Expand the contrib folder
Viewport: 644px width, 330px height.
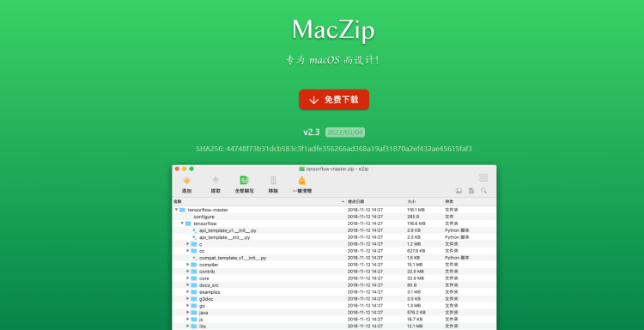[188, 272]
